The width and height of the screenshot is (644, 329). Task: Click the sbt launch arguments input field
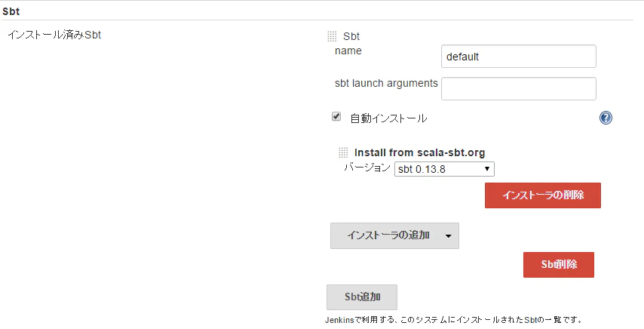(x=518, y=88)
